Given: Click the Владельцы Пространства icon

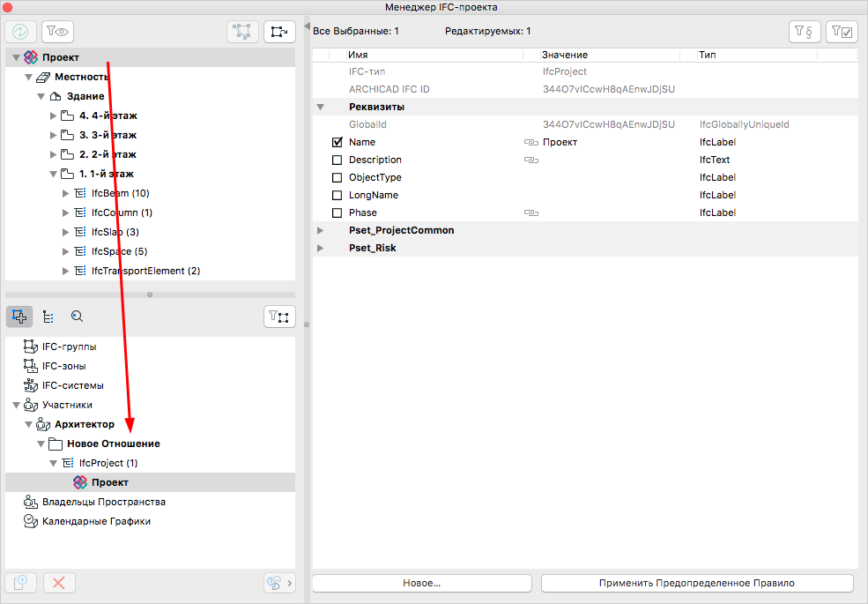Looking at the screenshot, I should tap(31, 502).
